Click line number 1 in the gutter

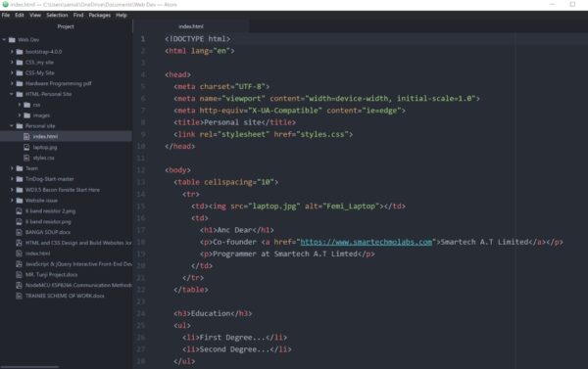coord(143,39)
